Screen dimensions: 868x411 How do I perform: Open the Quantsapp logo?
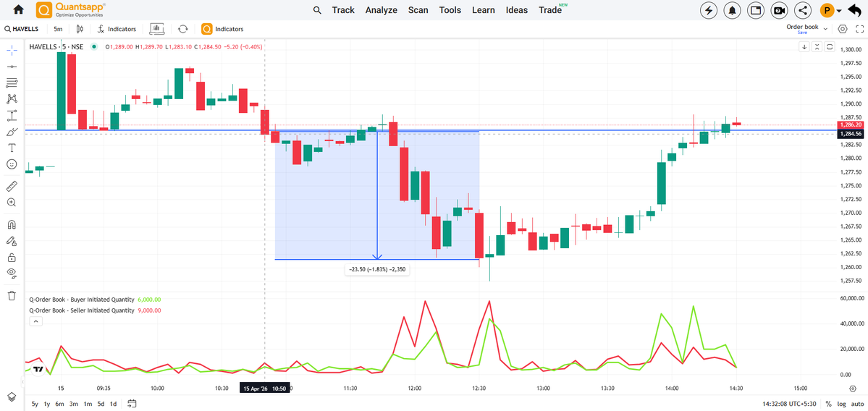point(71,9)
